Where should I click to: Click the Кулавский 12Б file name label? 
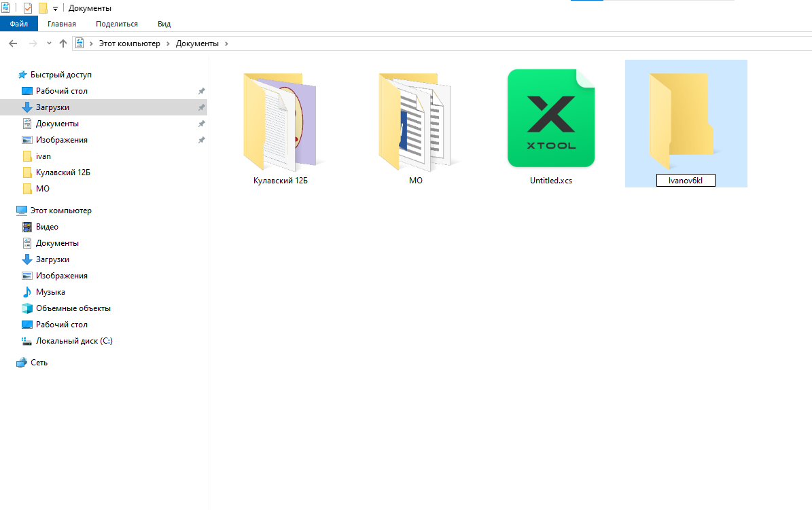pyautogui.click(x=280, y=181)
